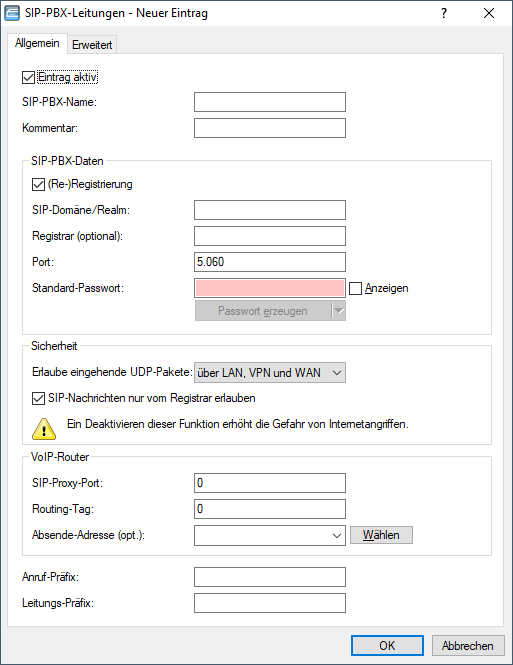The image size is (513, 665).
Task: Toggle the Eintrag aktiv checkbox
Action: (28, 77)
